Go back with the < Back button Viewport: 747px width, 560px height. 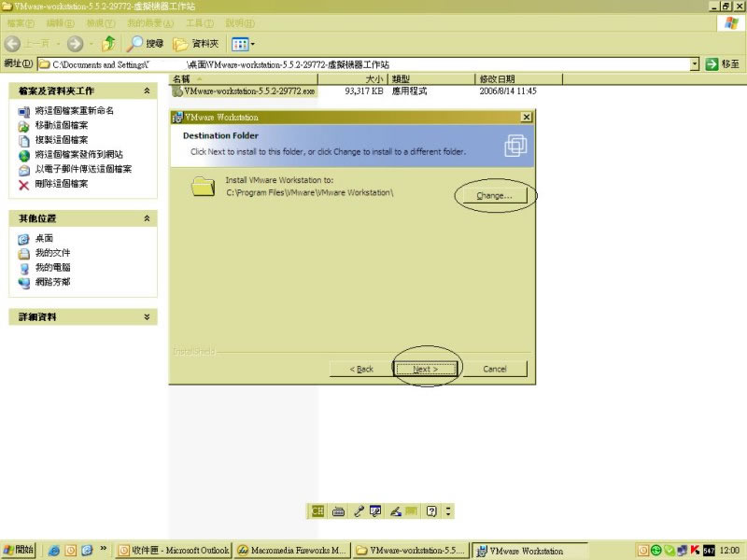pos(361,369)
